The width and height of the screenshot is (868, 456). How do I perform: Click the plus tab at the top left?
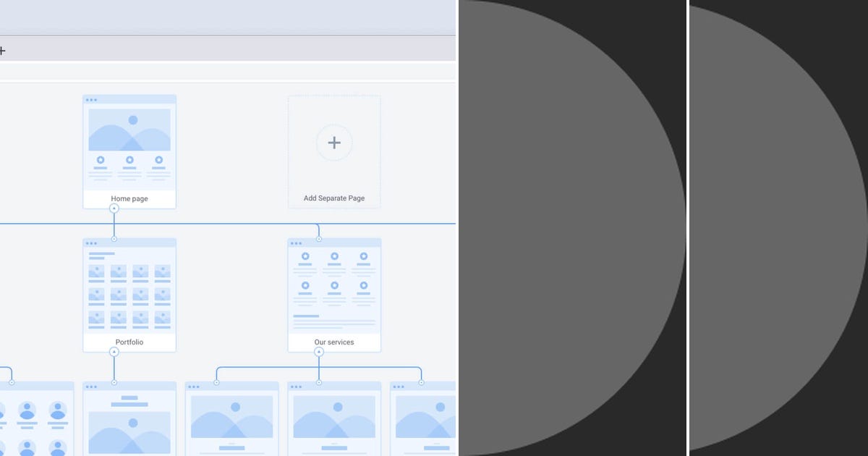pos(3,51)
